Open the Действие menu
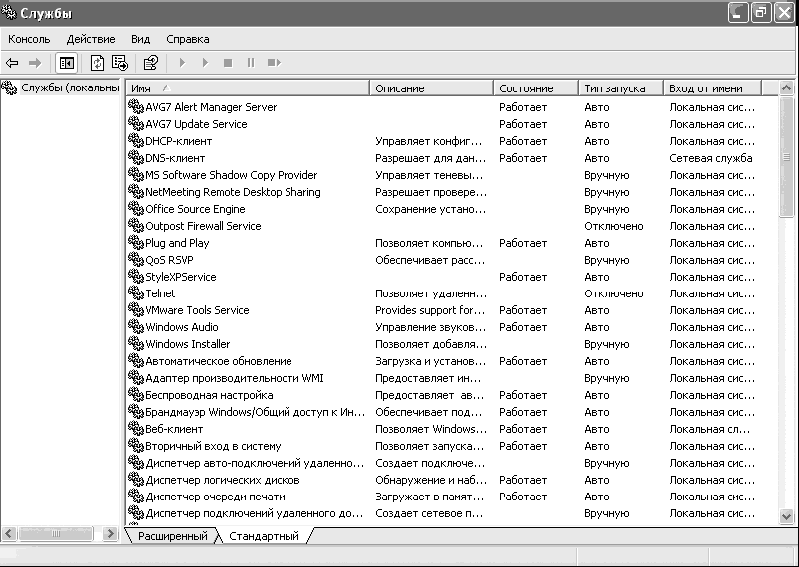 pyautogui.click(x=91, y=39)
